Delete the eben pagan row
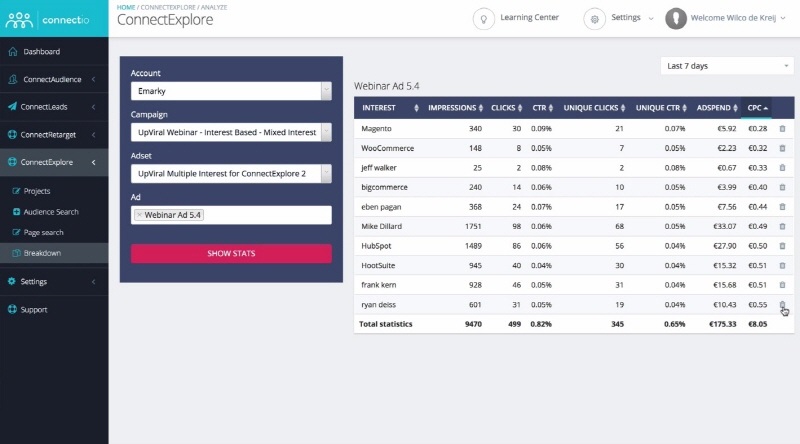Screen dimensions: 800x444 pos(782,207)
